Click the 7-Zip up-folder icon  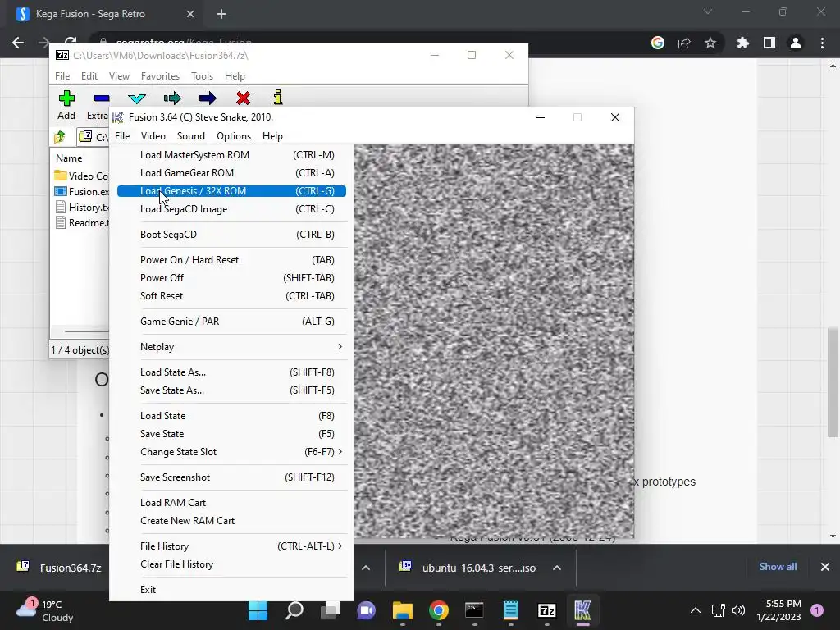pyautogui.click(x=60, y=137)
